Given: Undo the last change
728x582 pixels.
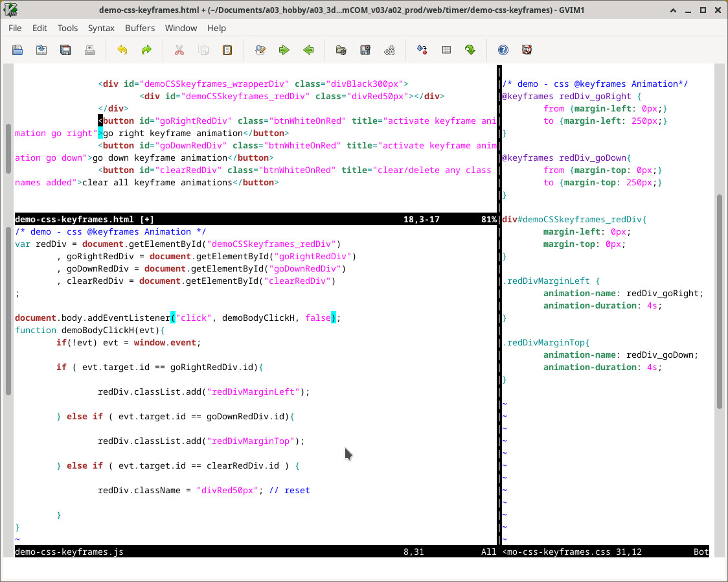Looking at the screenshot, I should click(122, 50).
